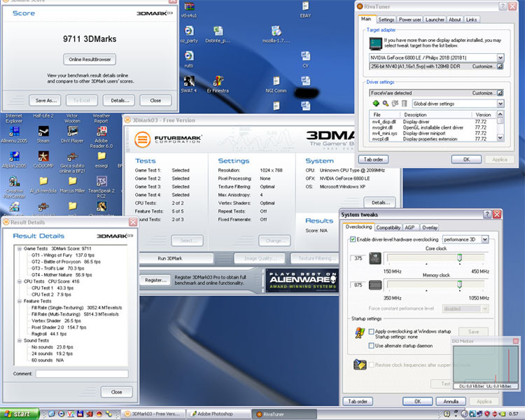Screen dimensions: 525x420
Task: Click the Alienware banner in 3DMark03
Action: coord(302,280)
